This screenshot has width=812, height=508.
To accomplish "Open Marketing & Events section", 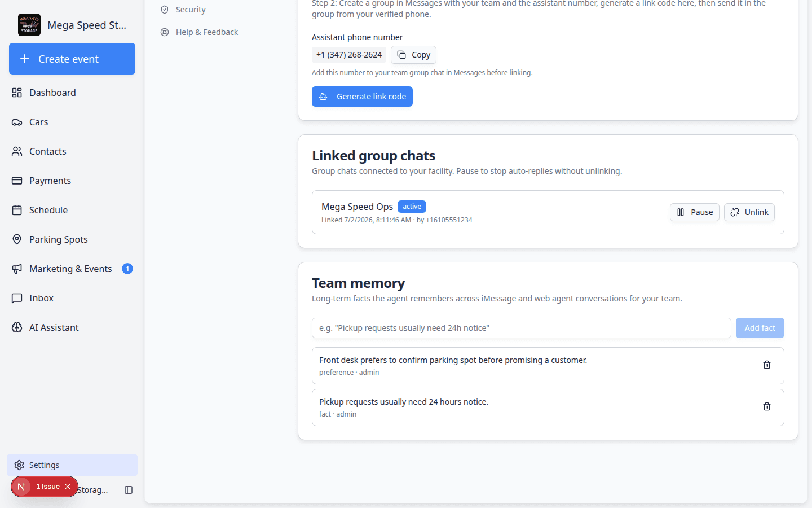I will [72, 269].
